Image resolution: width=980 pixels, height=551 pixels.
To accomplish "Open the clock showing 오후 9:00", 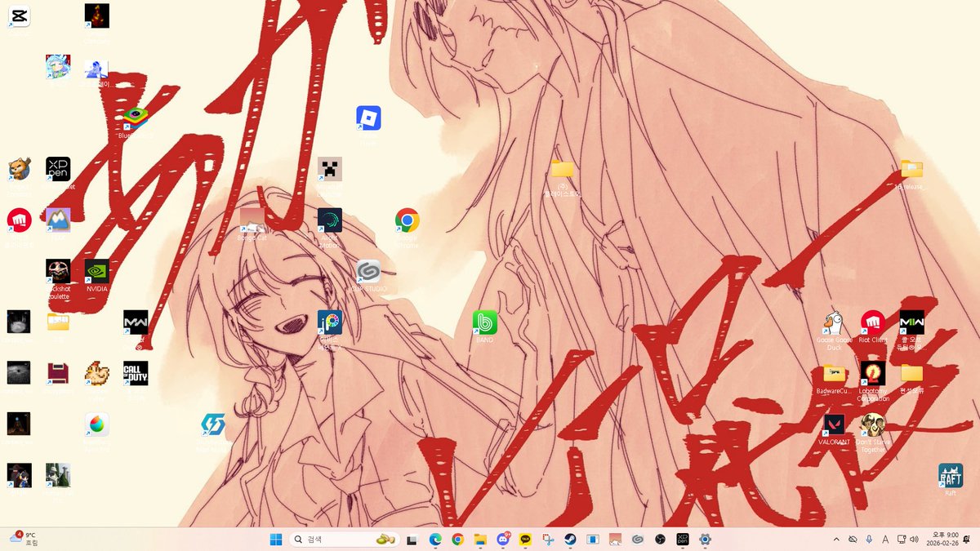I will coord(942,539).
